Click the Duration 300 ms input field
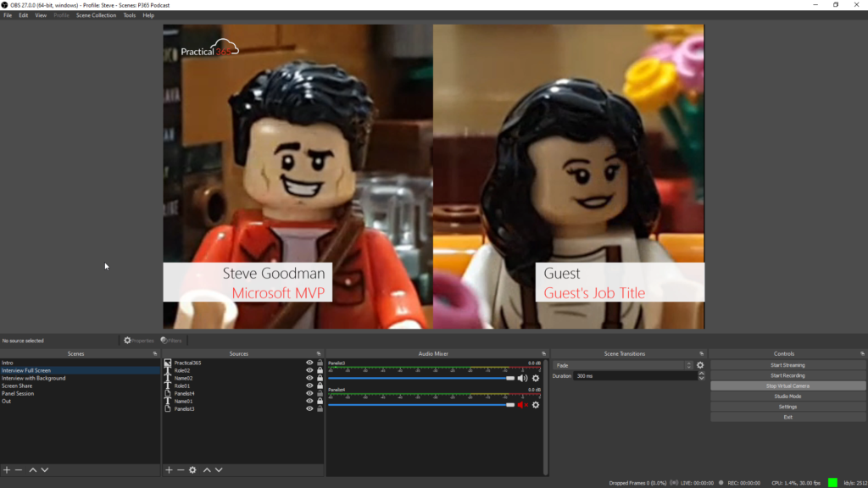This screenshot has height=488, width=868. click(x=636, y=376)
